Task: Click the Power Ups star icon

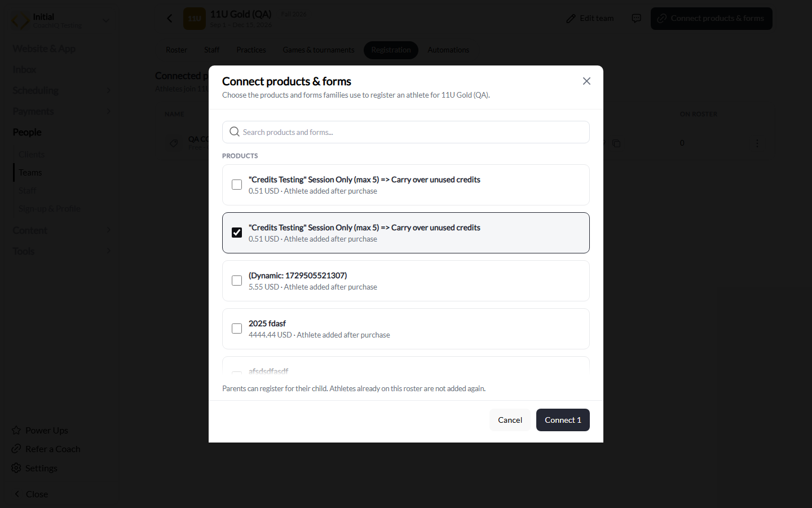Action: [16, 430]
